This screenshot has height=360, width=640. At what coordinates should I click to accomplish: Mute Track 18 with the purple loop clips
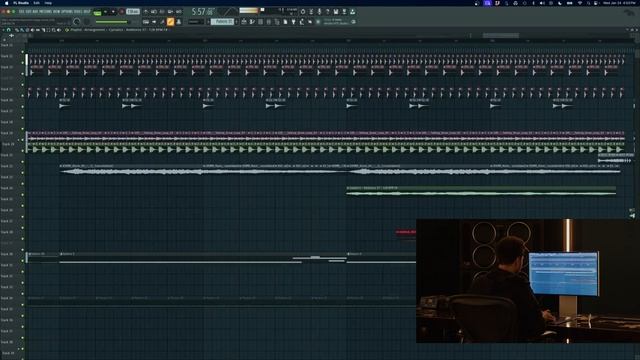pos(22,140)
